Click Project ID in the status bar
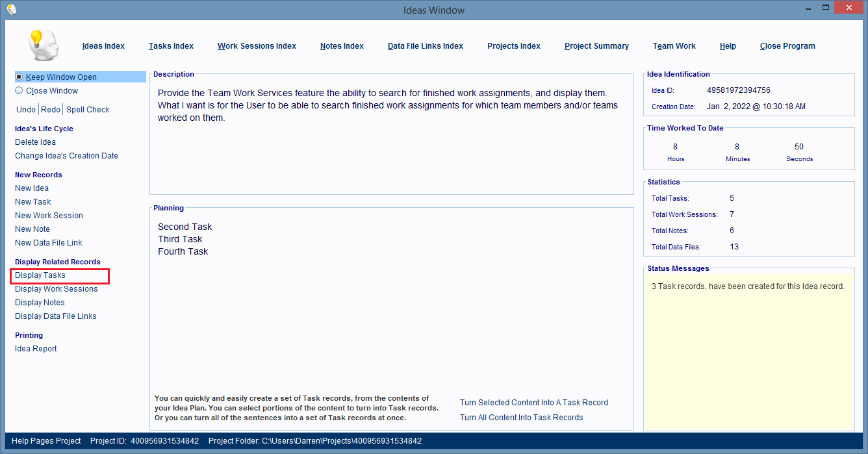This screenshot has height=454, width=868. click(144, 441)
